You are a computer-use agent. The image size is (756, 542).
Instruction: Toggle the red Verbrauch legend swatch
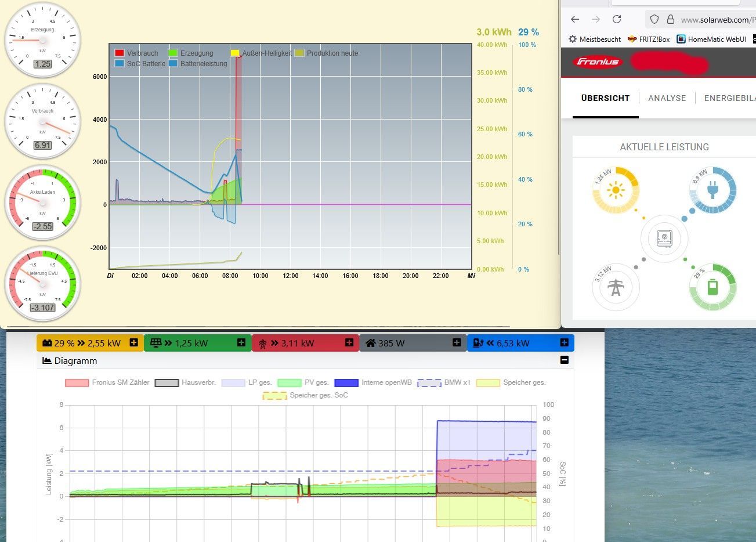120,53
